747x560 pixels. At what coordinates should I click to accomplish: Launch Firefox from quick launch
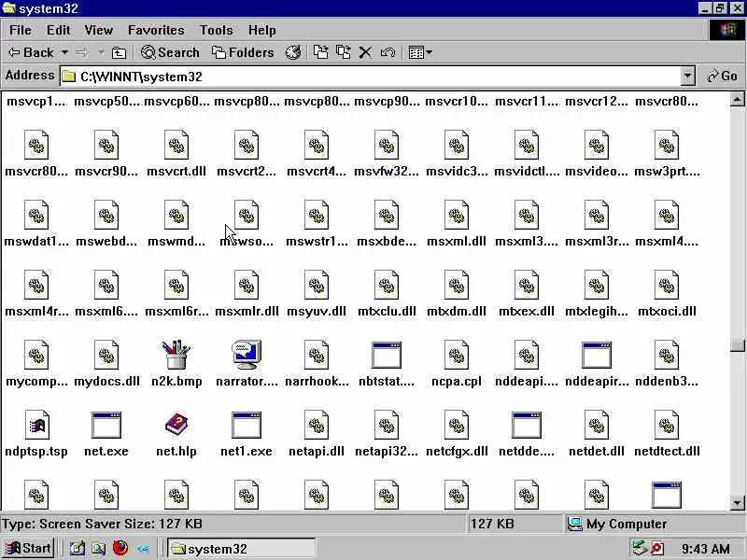[x=120, y=548]
